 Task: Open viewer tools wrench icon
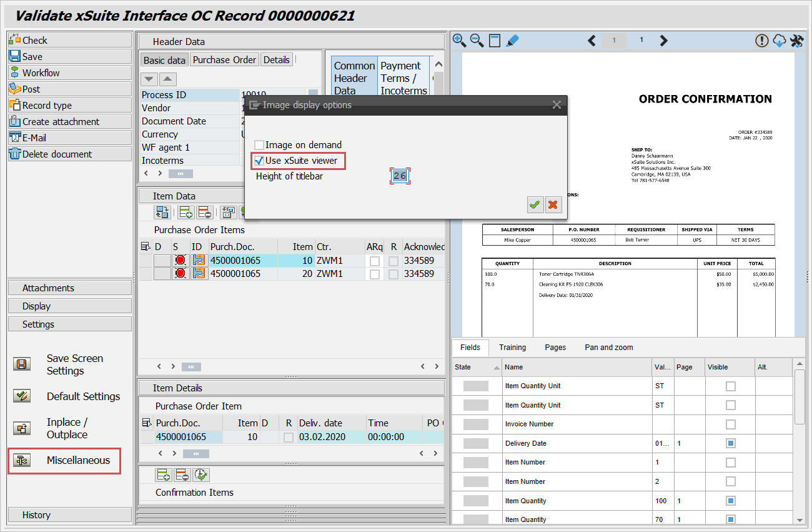[796, 41]
